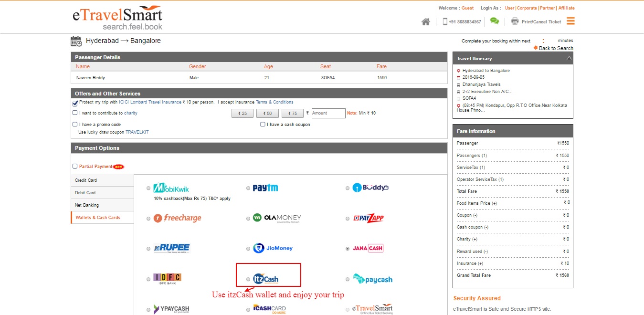This screenshot has width=644, height=315.
Task: Click the Jana Cash wallet logo
Action: pos(368,248)
